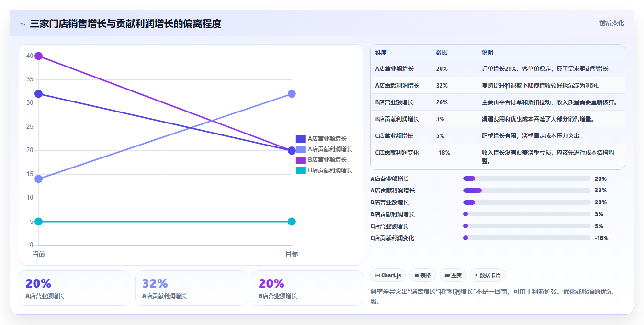This screenshot has width=644, height=325.
Task: Click the 数据卡片 tag chip
Action: (x=487, y=275)
